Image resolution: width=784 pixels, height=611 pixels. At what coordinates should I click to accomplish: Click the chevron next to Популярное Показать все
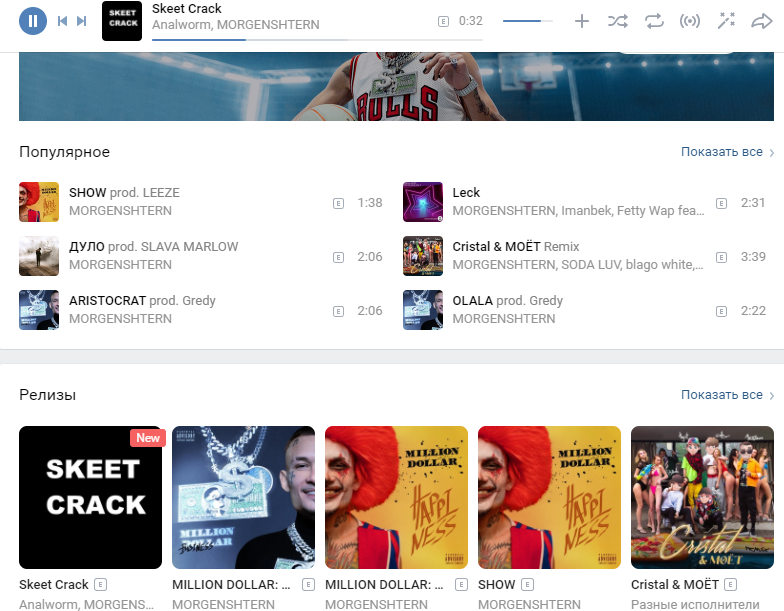(x=772, y=152)
